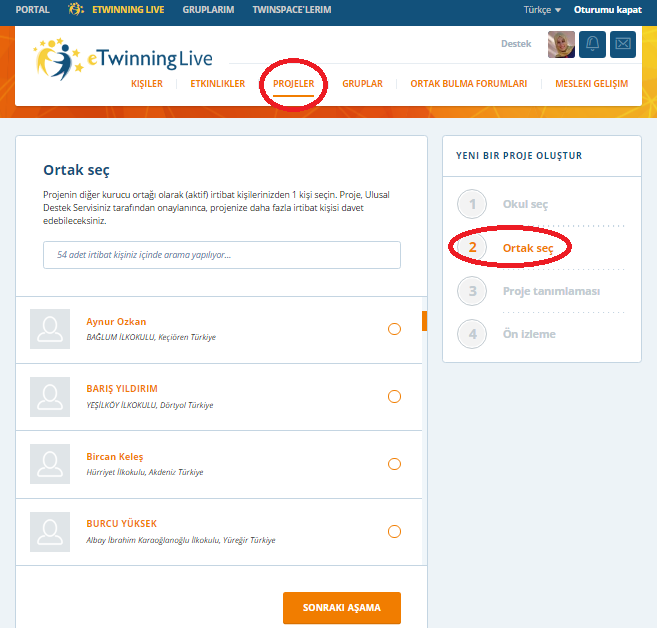Click text Albay İbrahim Karaoğlanoğlu İlkokulu
This screenshot has width=657, height=628.
[153, 540]
